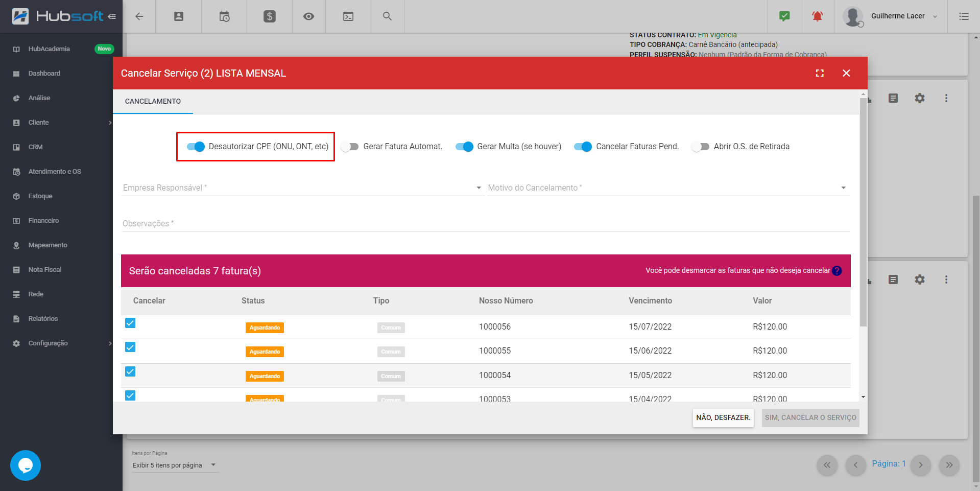The height and width of the screenshot is (491, 980).
Task: Open the lower card three-dots menu
Action: pos(946,279)
